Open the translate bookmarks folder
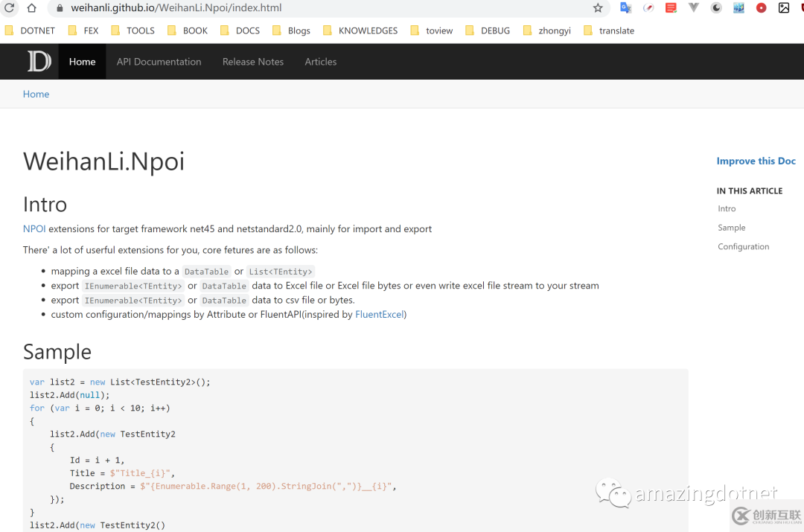 coord(608,31)
